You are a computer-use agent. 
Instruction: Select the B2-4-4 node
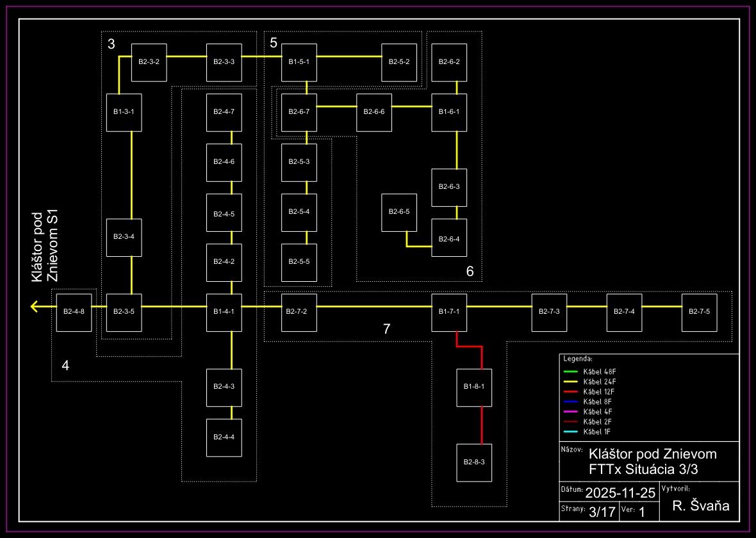(224, 437)
